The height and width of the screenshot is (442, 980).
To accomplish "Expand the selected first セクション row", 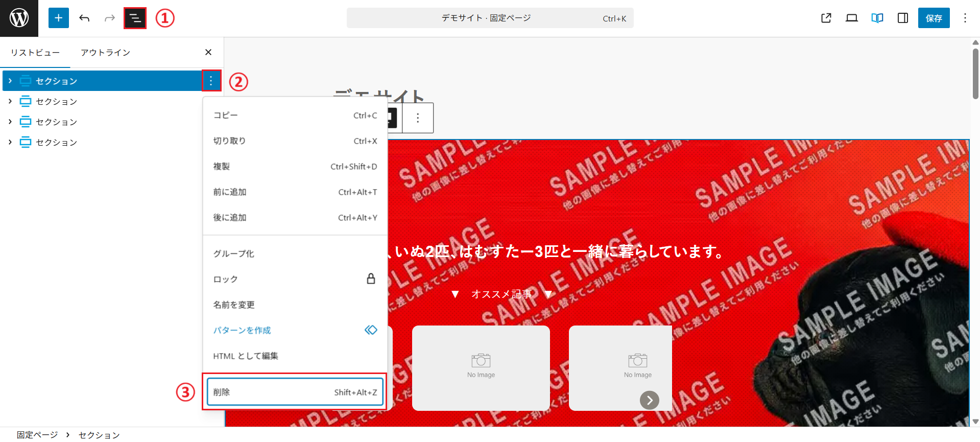I will pos(10,81).
